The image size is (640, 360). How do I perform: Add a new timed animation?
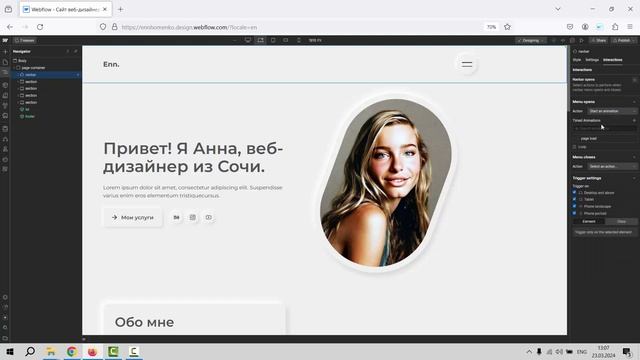(634, 120)
